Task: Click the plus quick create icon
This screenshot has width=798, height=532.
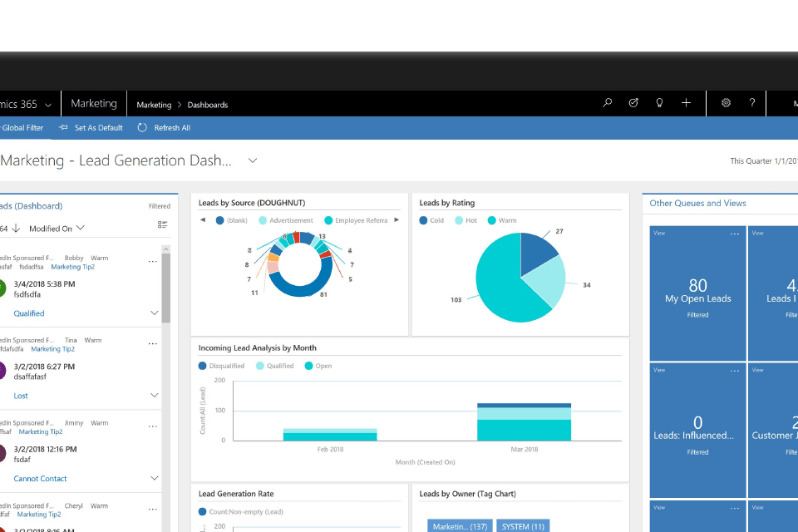Action: point(686,103)
